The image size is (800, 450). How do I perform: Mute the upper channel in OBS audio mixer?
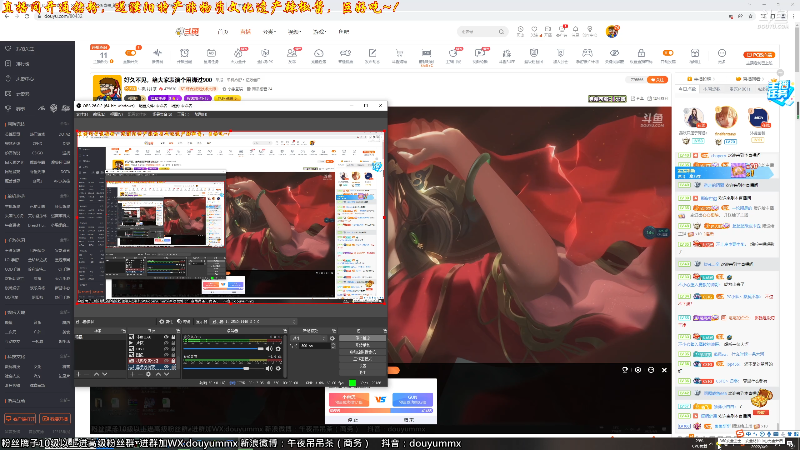pos(269,348)
